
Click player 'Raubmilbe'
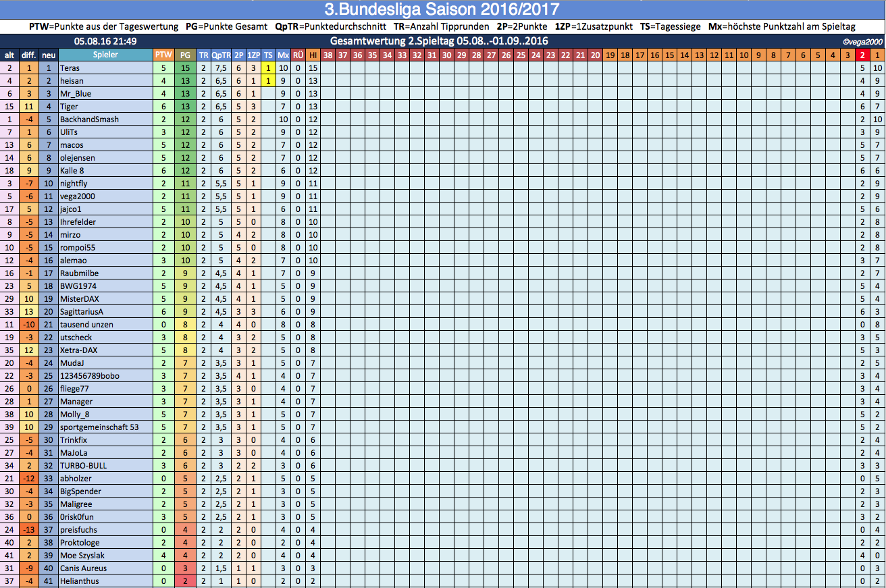pyautogui.click(x=105, y=273)
